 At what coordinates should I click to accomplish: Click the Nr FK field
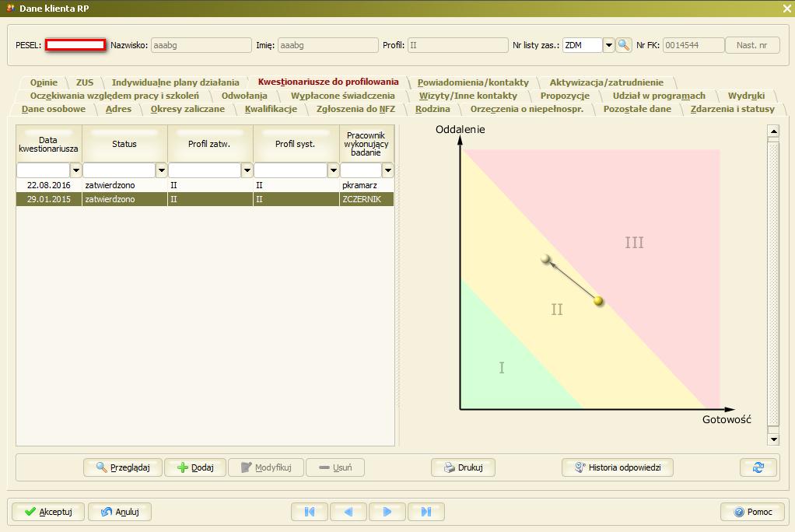click(x=694, y=45)
